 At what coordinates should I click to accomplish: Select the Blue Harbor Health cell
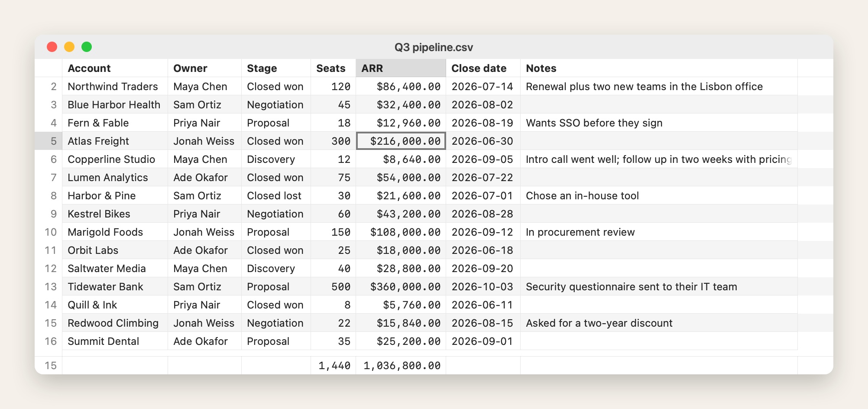[x=115, y=104]
